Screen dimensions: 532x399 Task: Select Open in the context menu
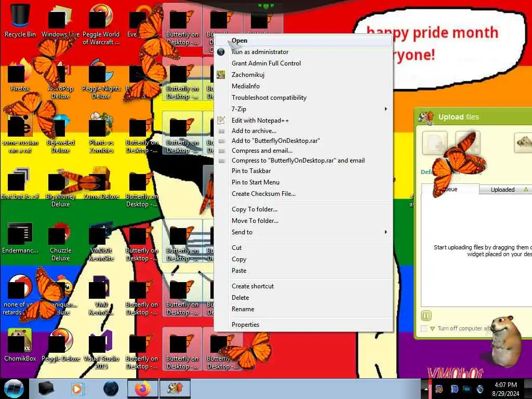point(303,41)
